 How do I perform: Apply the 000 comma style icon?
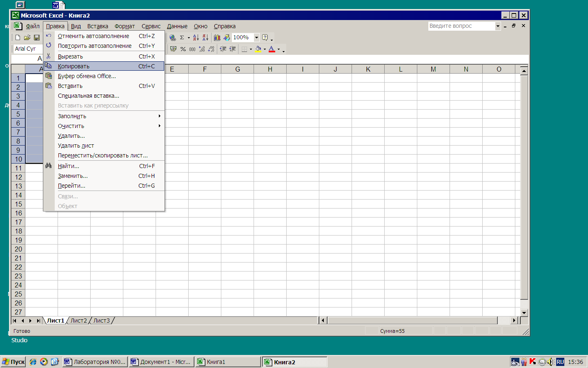tap(192, 49)
